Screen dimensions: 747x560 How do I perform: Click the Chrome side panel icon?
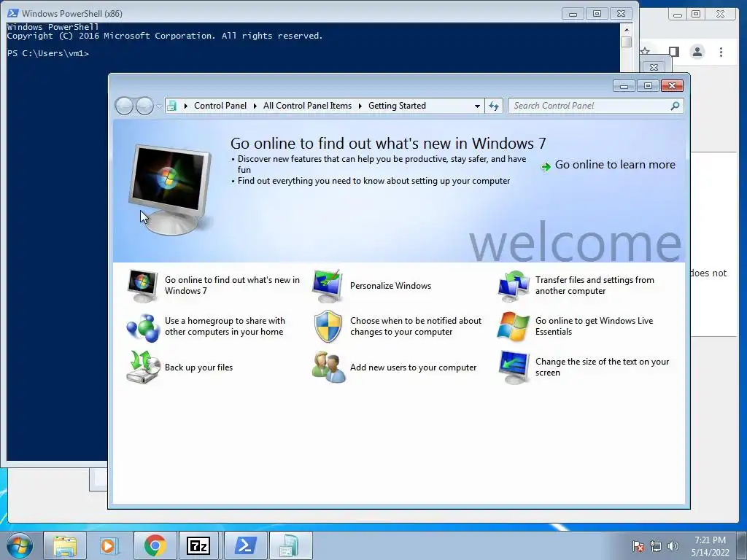[673, 52]
